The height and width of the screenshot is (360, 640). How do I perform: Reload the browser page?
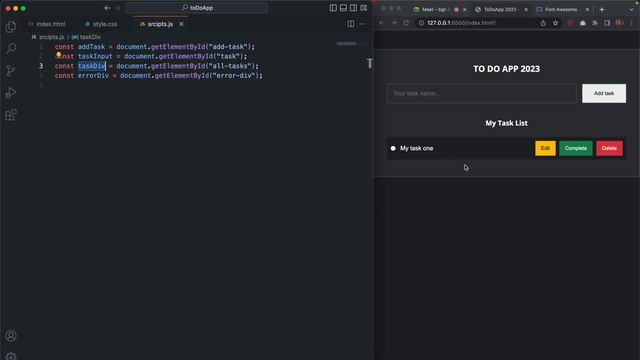(406, 23)
